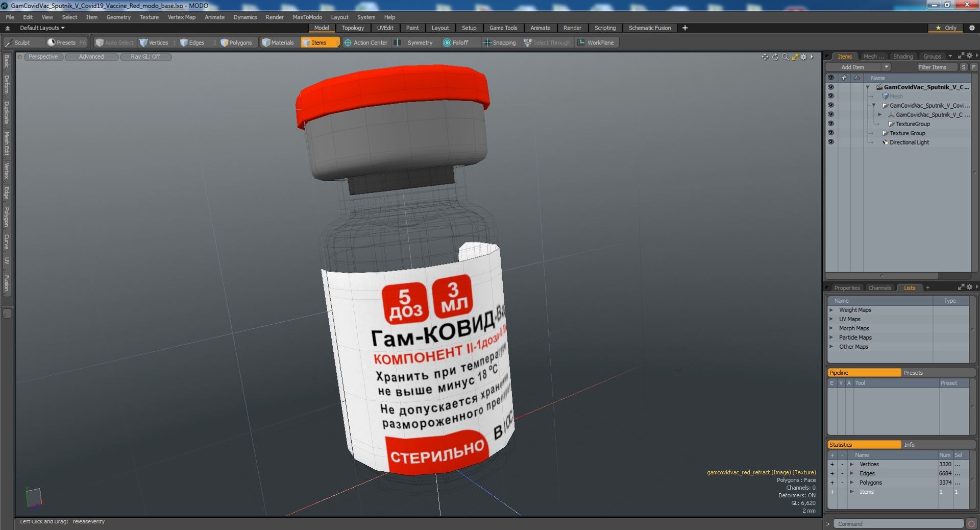The height and width of the screenshot is (530, 980).
Task: Switch to the UVEdit layout tab
Action: [385, 28]
